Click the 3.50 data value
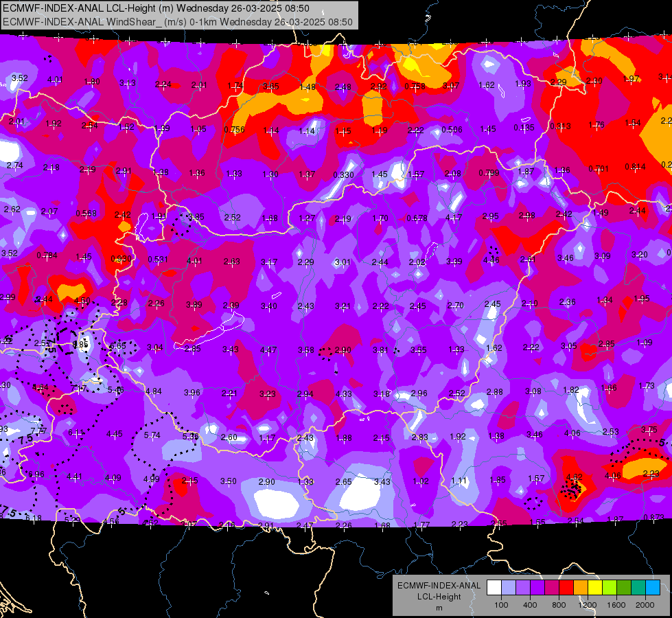This screenshot has width=672, height=618. (x=229, y=481)
